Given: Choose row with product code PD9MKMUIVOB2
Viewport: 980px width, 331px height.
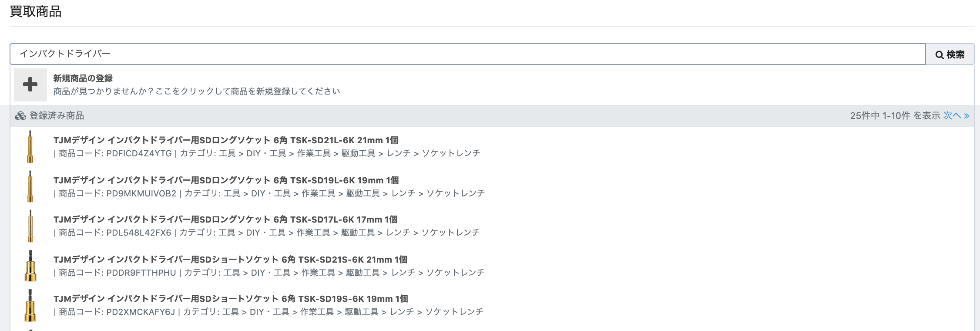Looking at the screenshot, I should tap(492, 186).
